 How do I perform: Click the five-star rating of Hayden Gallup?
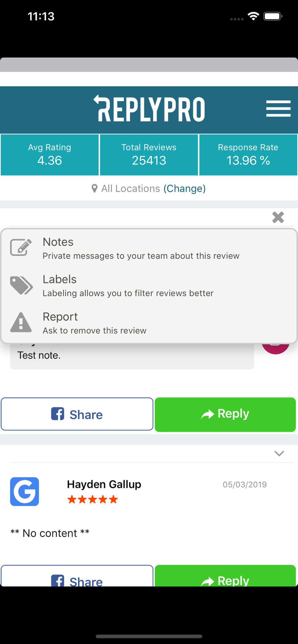(x=93, y=499)
